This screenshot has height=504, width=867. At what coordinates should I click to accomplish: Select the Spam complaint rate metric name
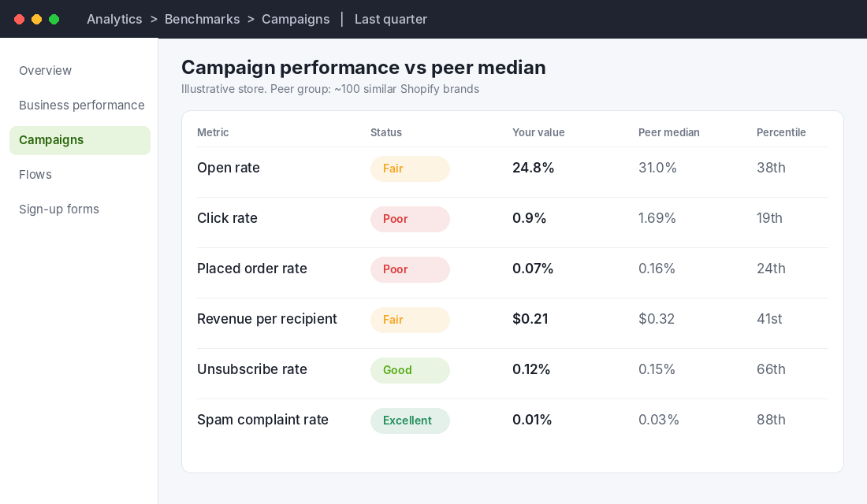[262, 420]
